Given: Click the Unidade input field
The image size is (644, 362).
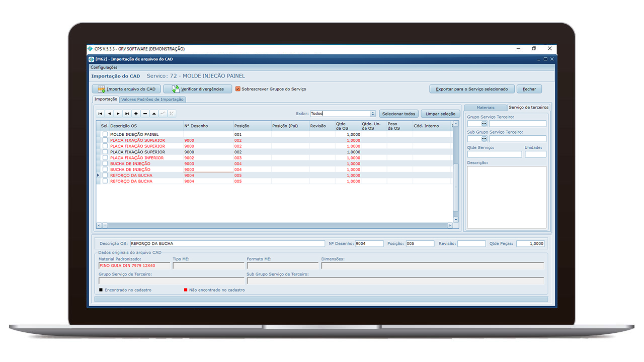Looking at the screenshot, I should tap(535, 154).
